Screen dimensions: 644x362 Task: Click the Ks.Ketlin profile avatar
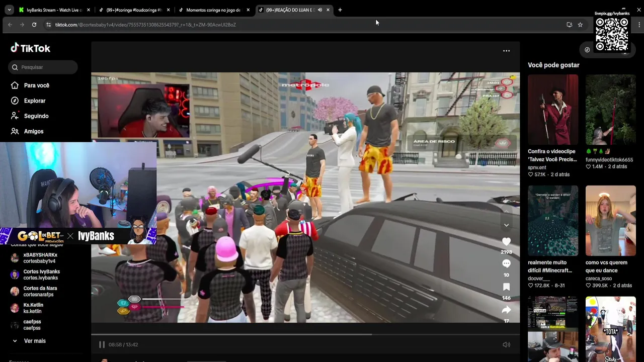point(15,308)
